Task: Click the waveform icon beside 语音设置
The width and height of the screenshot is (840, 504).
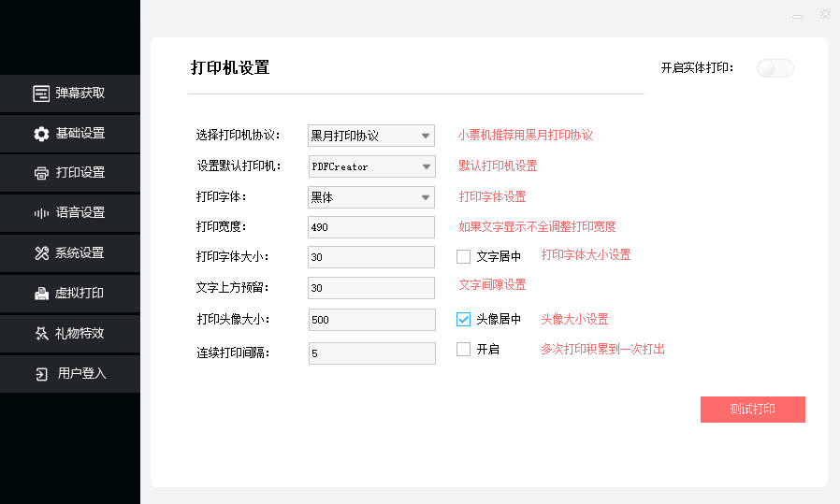Action: 40,213
